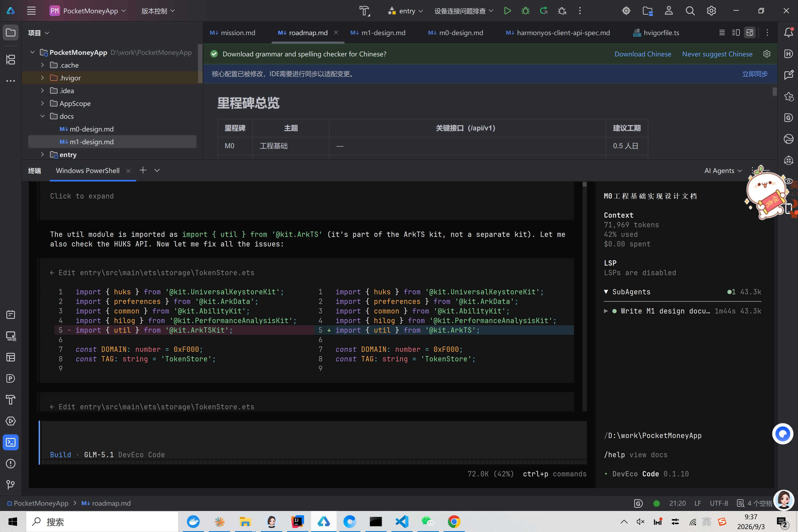Open Visual Studio Code from the taskbar
Screen dimensions: 798x532
(x=402, y=521)
